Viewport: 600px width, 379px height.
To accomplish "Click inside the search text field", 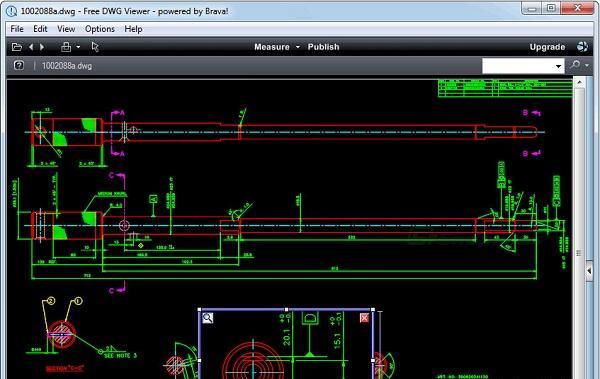I will [518, 66].
